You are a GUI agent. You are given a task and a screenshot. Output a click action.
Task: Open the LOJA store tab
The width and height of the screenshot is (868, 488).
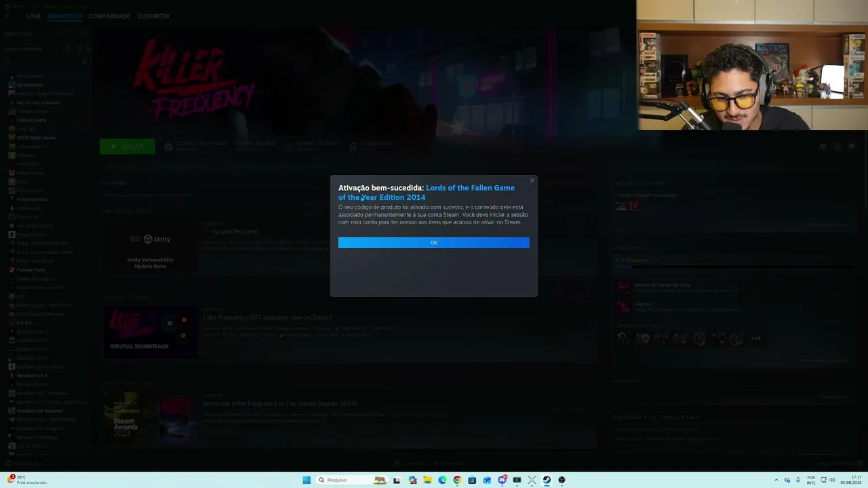point(33,16)
